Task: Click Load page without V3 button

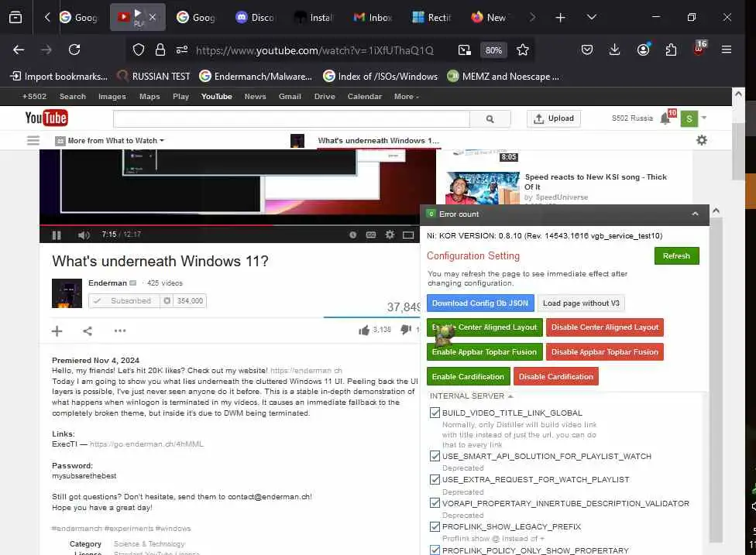Action: coord(581,303)
